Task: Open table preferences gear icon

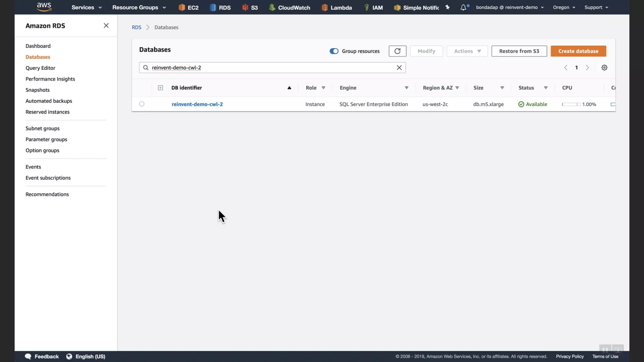Action: pos(604,68)
